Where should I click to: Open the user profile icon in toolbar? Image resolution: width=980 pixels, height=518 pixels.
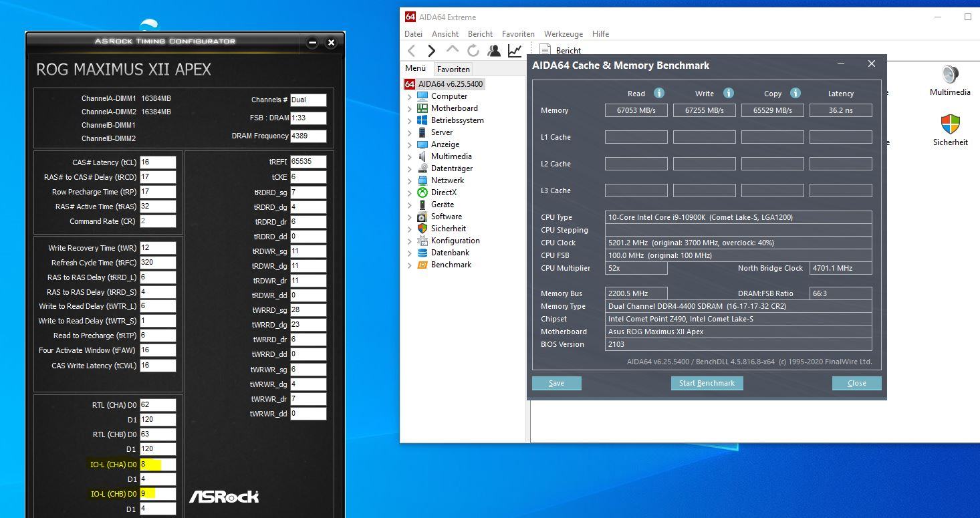pos(494,50)
